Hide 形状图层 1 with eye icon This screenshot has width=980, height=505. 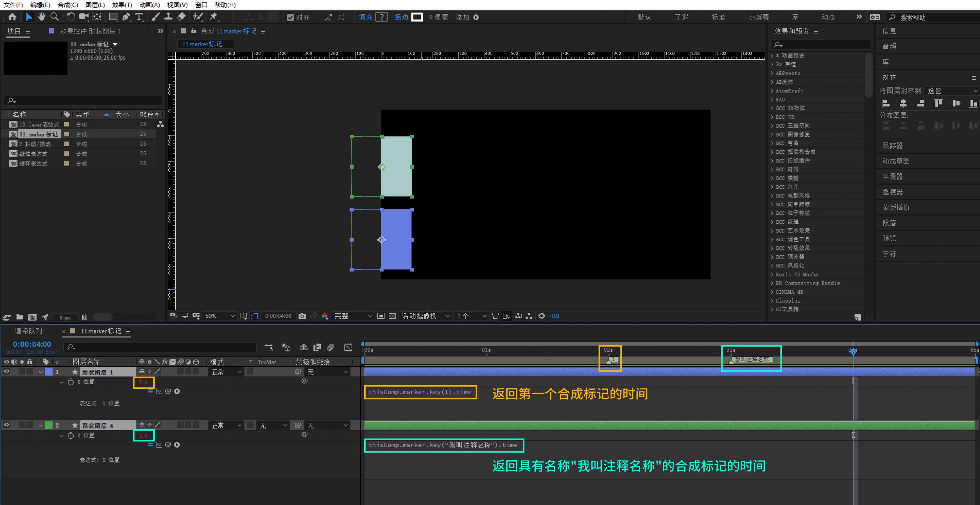pyautogui.click(x=7, y=372)
